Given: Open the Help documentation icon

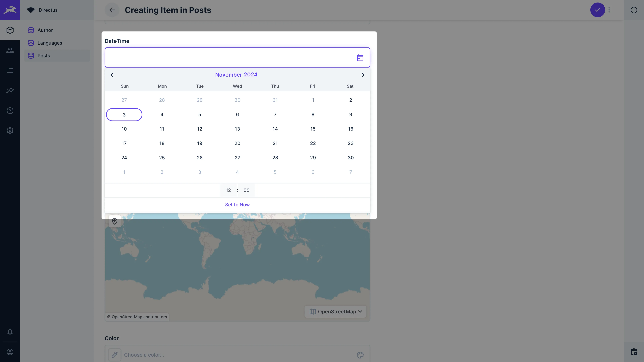Looking at the screenshot, I should (10, 111).
